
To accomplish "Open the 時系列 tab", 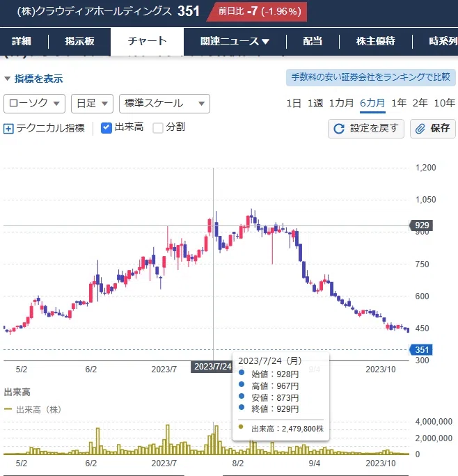I will pos(443,41).
